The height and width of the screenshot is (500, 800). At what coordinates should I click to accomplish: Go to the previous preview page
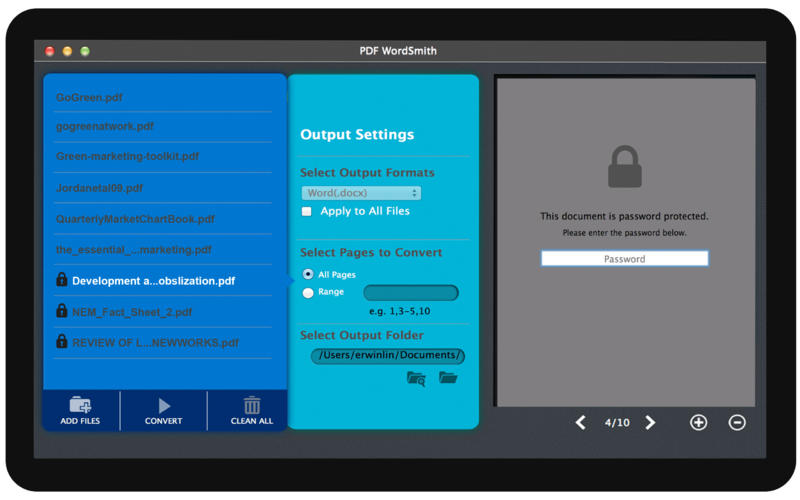(x=581, y=422)
